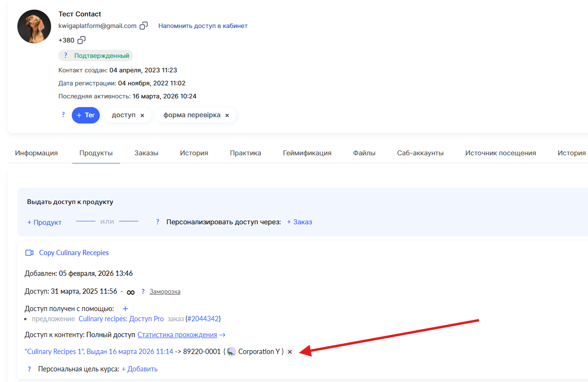This screenshot has height=382, width=588.
Task: Open the Информация tab
Action: (x=36, y=153)
